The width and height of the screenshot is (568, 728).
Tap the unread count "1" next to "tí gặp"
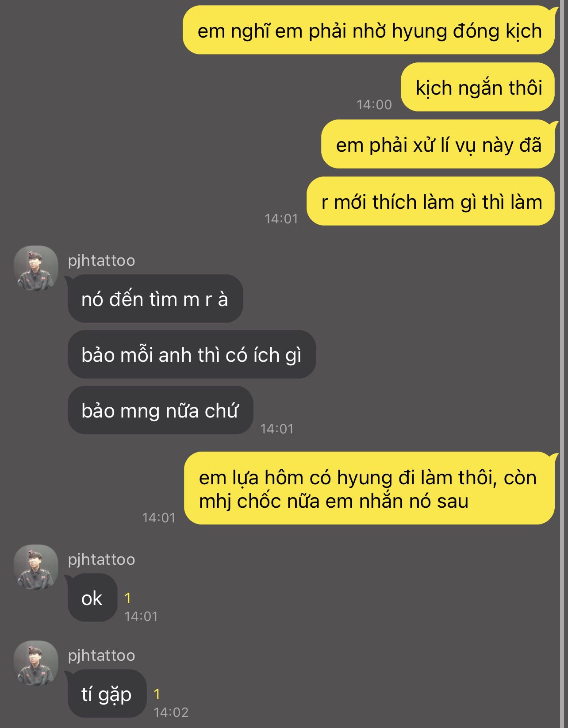tap(157, 694)
